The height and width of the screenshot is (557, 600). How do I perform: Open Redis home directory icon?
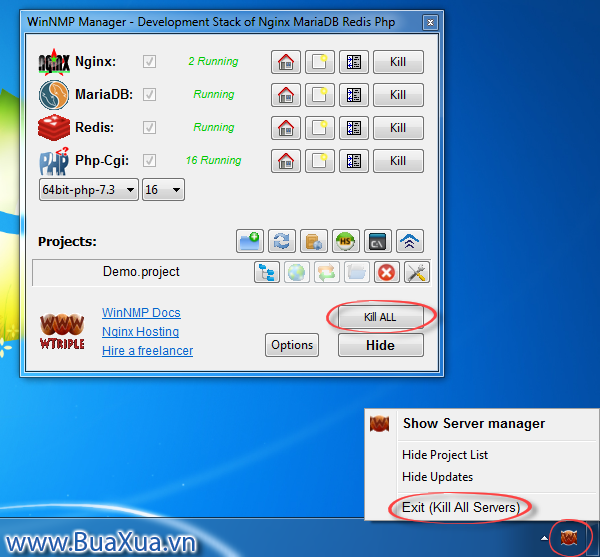(x=286, y=127)
